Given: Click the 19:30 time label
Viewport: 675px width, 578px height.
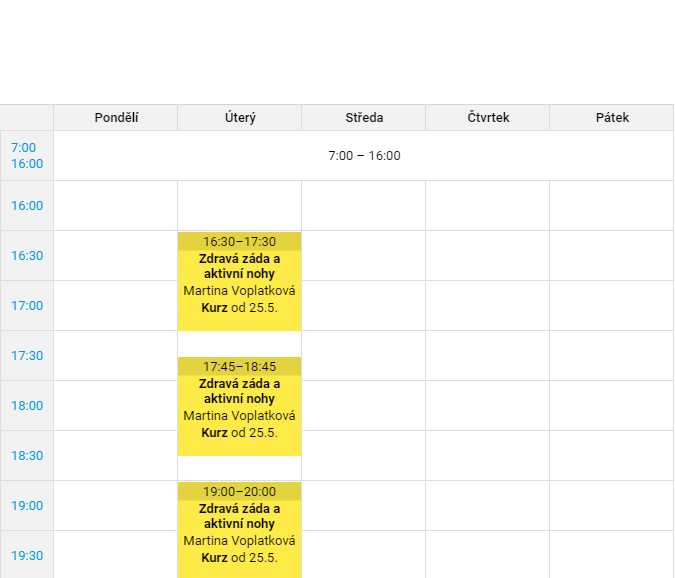Looking at the screenshot, I should tap(27, 555).
